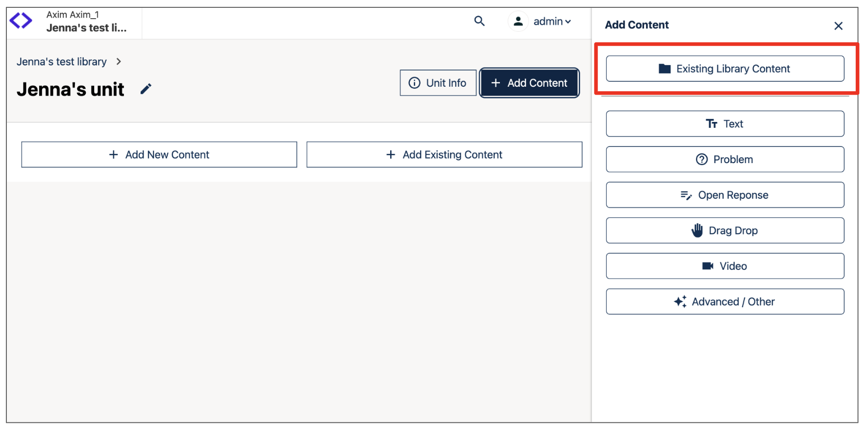Add a Drag Drop component
The image size is (868, 435).
pyautogui.click(x=724, y=231)
